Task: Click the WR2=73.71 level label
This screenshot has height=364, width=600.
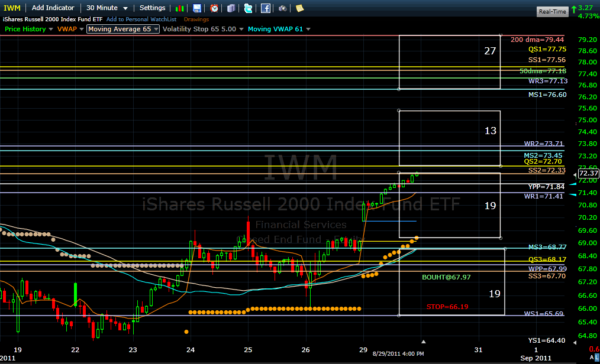Action: pos(544,144)
